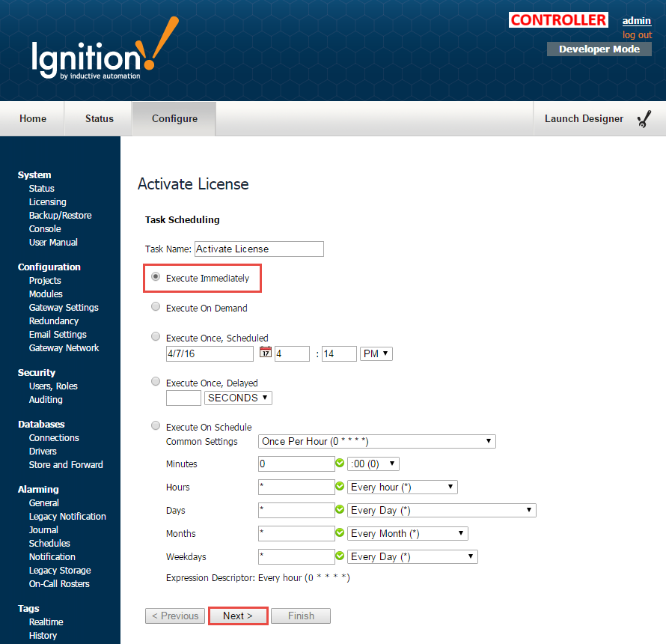Enable Execute Once, Scheduled
This screenshot has height=644, width=666.
155,336
